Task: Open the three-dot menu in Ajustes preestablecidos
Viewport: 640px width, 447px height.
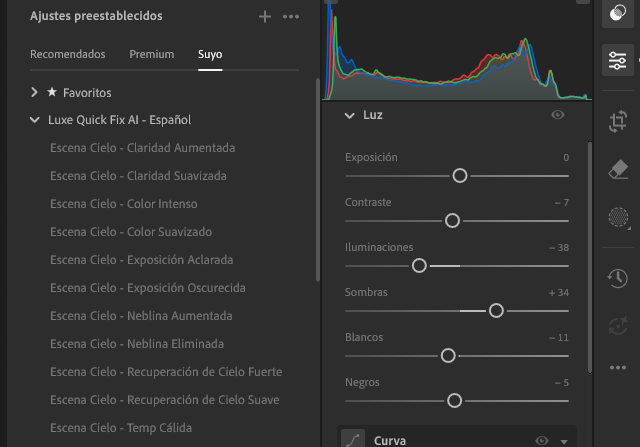Action: click(291, 17)
